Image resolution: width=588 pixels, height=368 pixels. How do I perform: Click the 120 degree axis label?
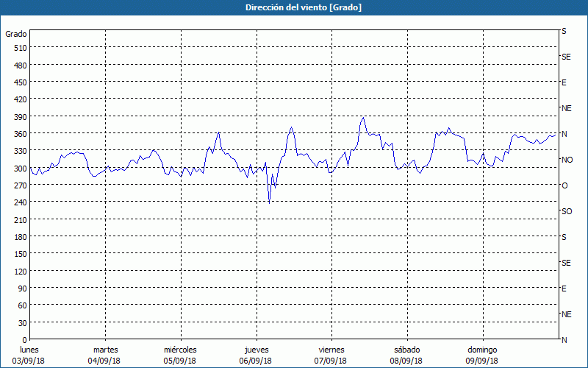(x=21, y=272)
